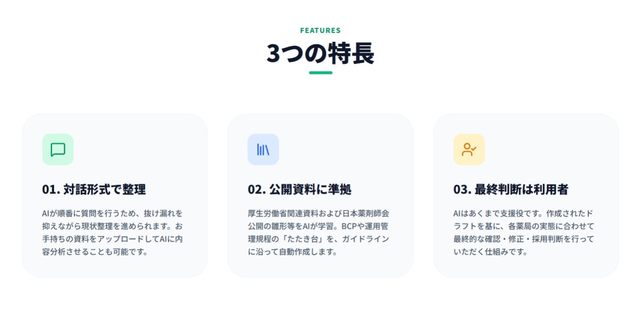Click the FEATURES label above the title
Screen dimensions: 644x322
pos(321,31)
